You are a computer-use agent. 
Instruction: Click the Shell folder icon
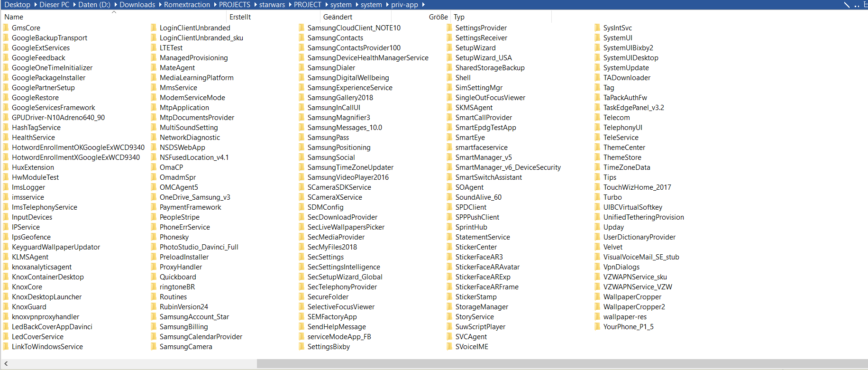[x=449, y=77]
